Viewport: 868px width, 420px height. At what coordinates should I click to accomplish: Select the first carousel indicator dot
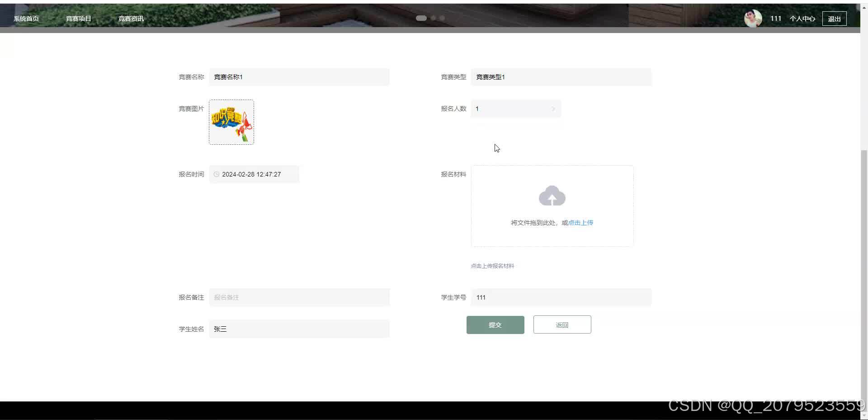pyautogui.click(x=421, y=18)
